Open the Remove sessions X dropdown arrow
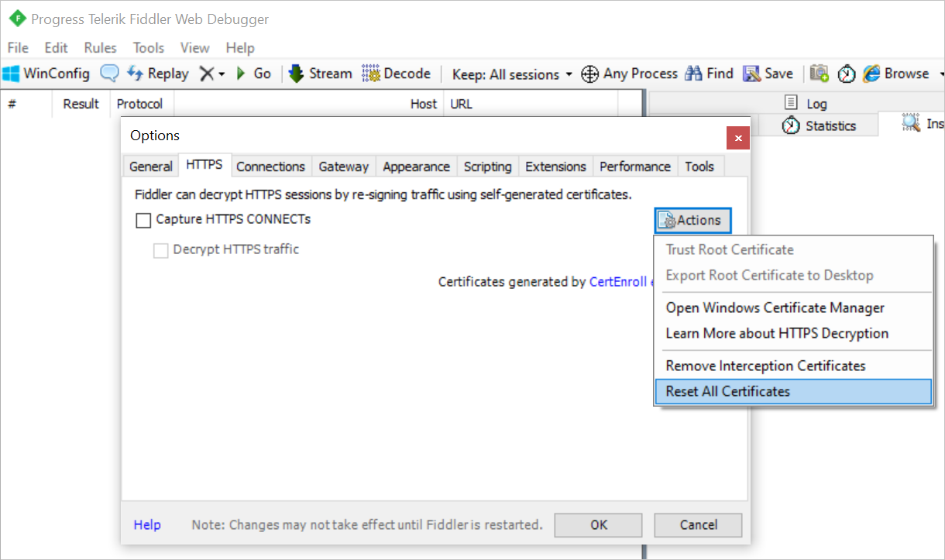Image resolution: width=945 pixels, height=560 pixels. pyautogui.click(x=222, y=74)
